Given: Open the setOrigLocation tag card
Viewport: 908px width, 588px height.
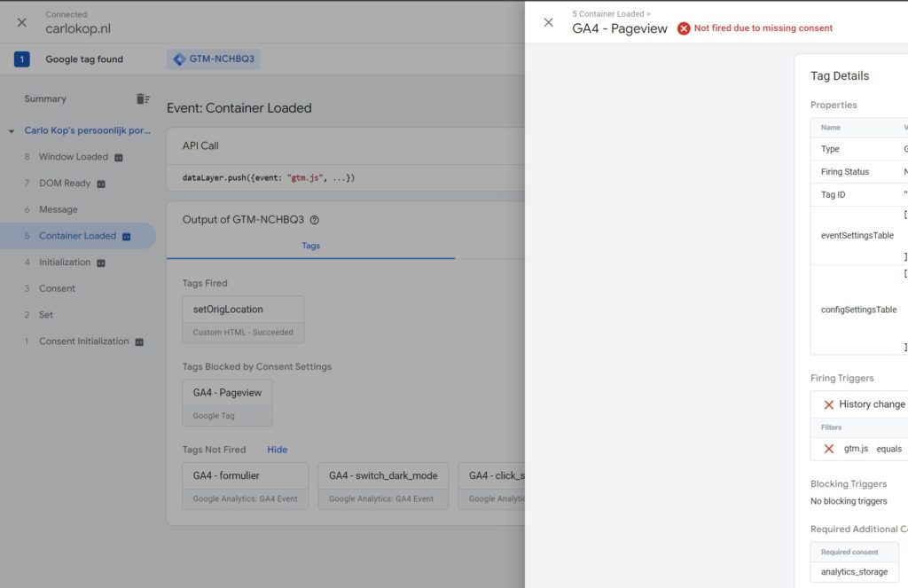Looking at the screenshot, I should click(243, 320).
